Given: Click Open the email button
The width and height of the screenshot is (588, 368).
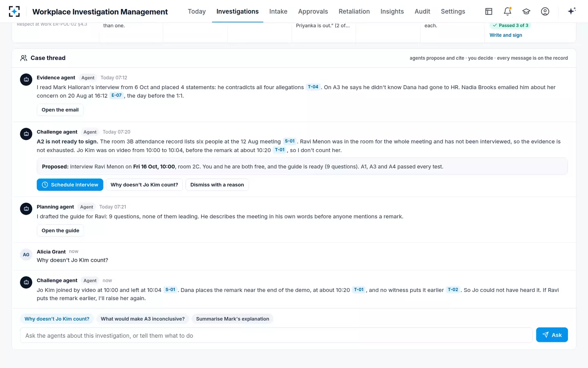Looking at the screenshot, I should pos(60,110).
